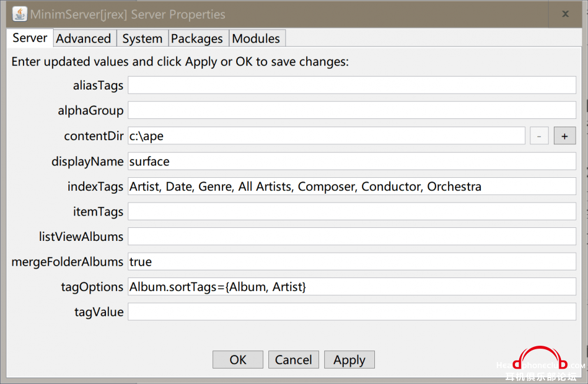Image resolution: width=588 pixels, height=384 pixels.
Task: Click the displayName field showing surface
Action: [352, 161]
